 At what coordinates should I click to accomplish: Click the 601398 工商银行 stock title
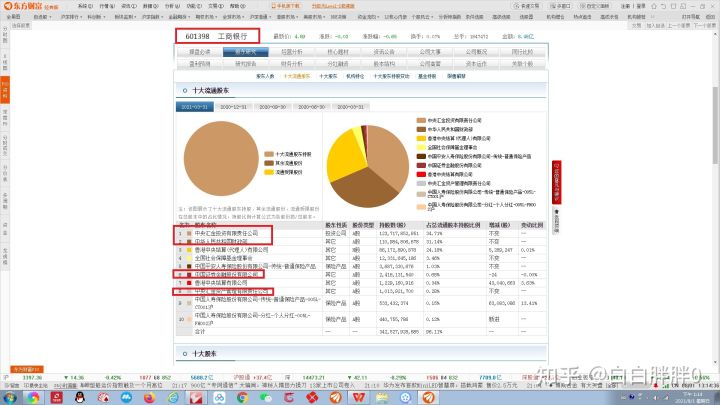(216, 36)
